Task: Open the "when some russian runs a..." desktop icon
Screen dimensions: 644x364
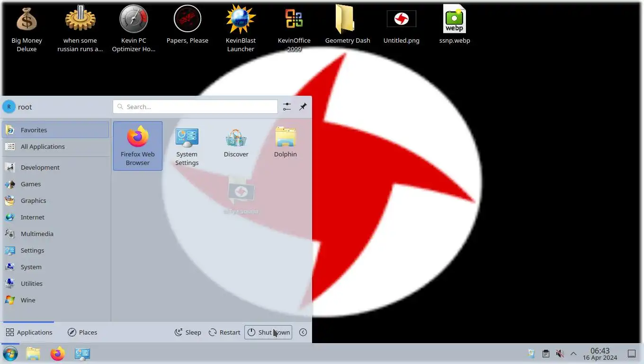Action: tap(80, 28)
